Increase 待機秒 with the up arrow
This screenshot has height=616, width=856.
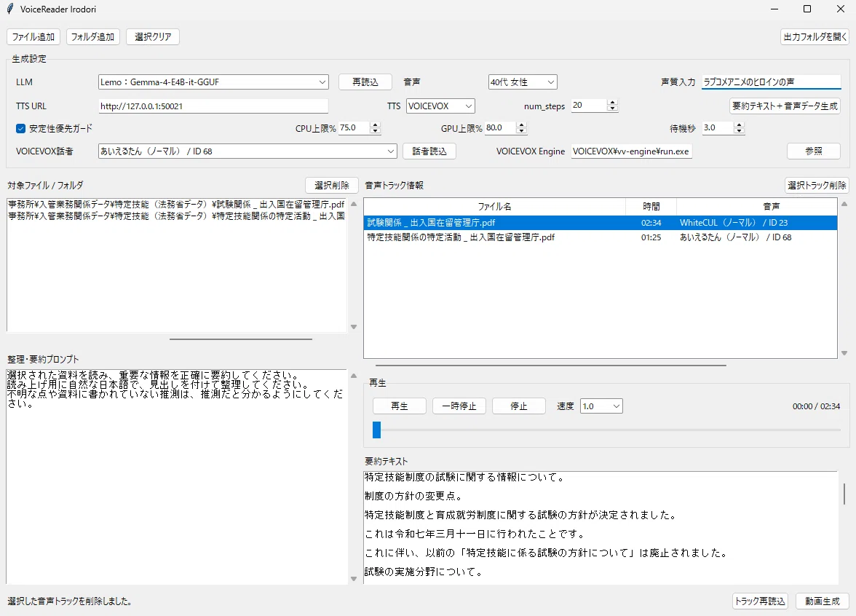[740, 125]
